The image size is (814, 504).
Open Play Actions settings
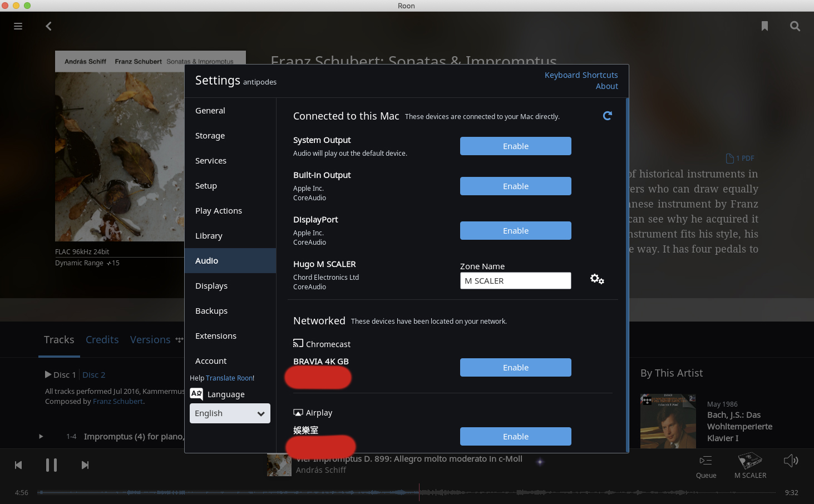click(230, 210)
